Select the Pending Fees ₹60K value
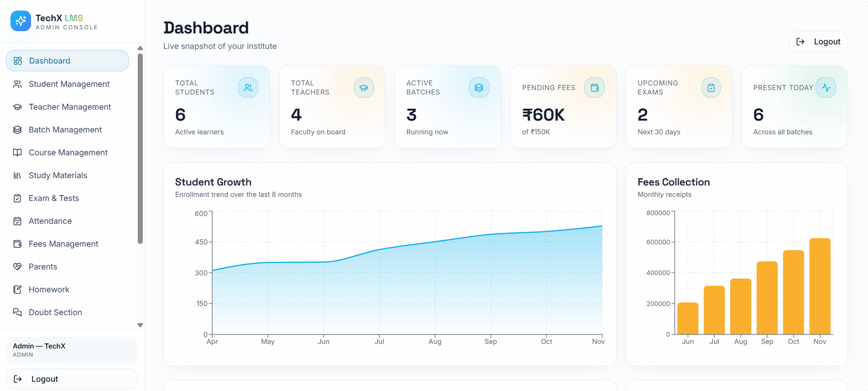This screenshot has height=391, width=868. [x=544, y=115]
